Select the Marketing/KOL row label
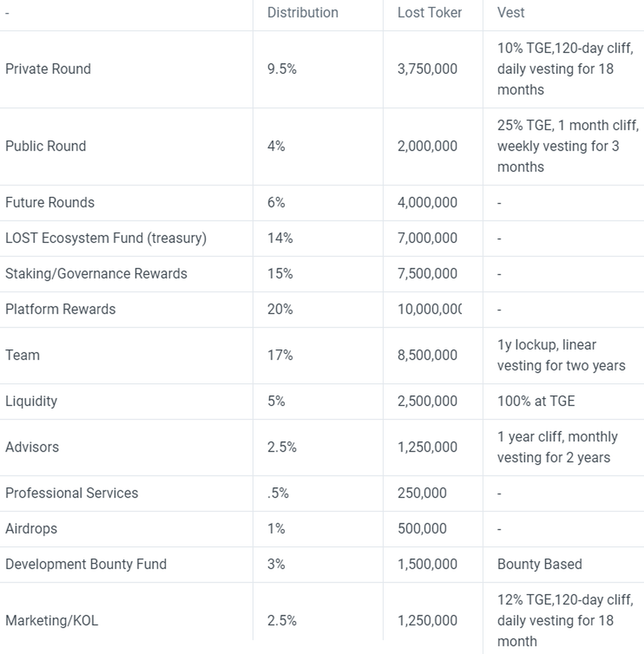This screenshot has width=644, height=654. coord(52,621)
